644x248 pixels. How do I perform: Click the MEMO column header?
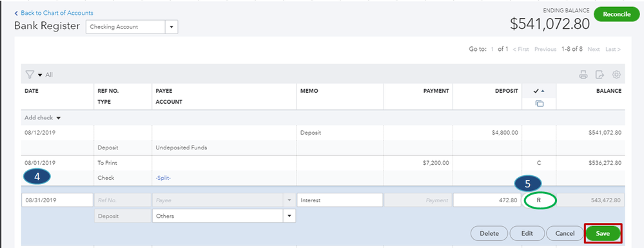point(309,91)
